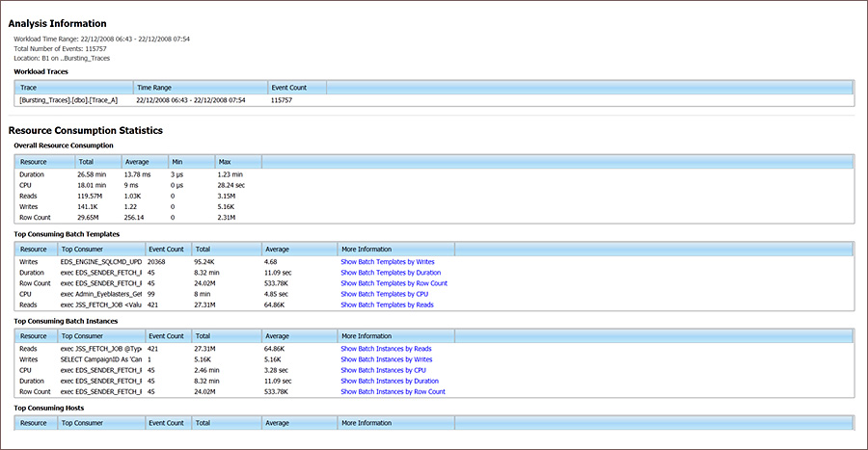868x450 pixels.
Task: Select 2.46 min CPU total cell
Action: (x=206, y=370)
